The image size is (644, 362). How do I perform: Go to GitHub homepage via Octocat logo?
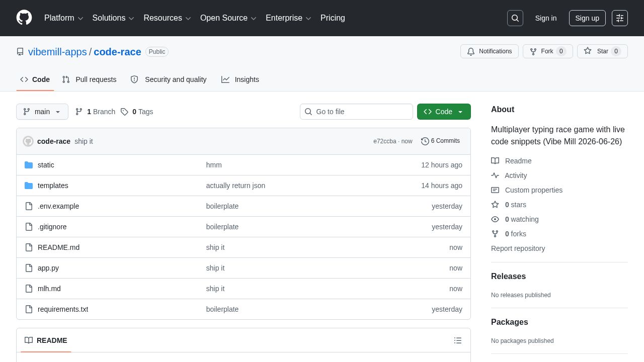[24, 18]
